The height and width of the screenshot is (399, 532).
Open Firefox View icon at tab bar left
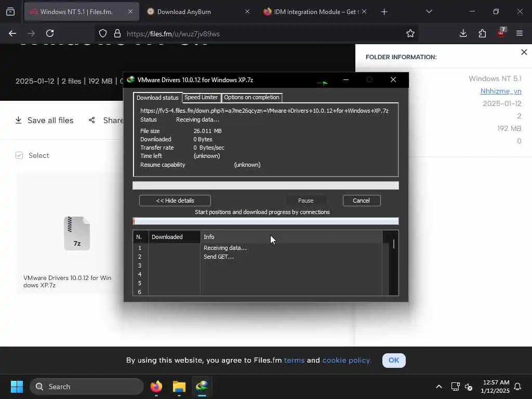(10, 11)
